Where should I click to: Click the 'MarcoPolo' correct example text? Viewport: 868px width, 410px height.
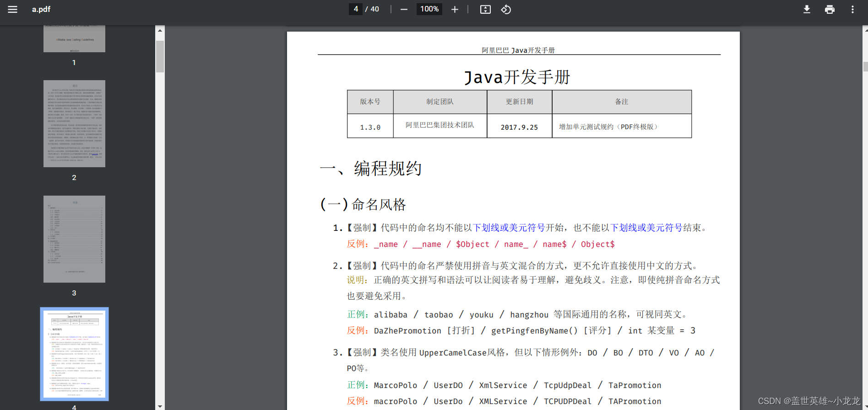tap(396, 385)
